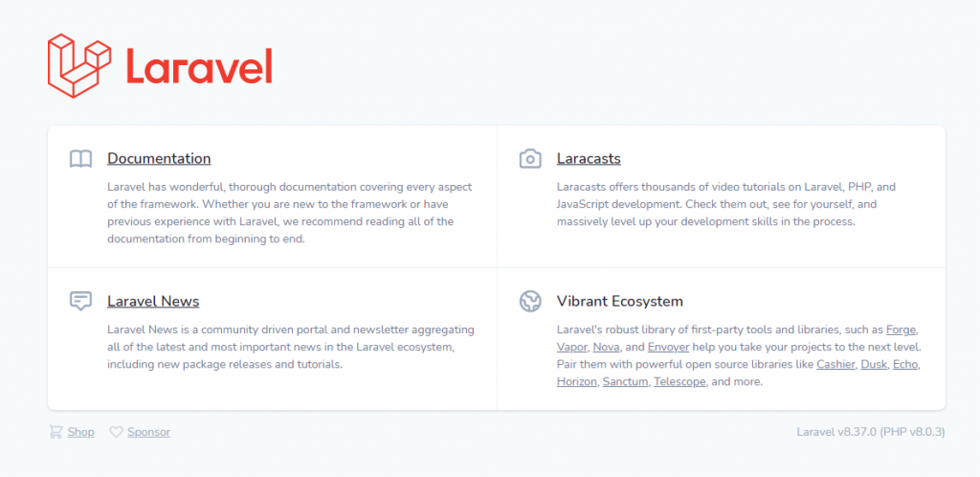Open the Telescope link
Viewport: 980px width, 477px height.
point(680,382)
